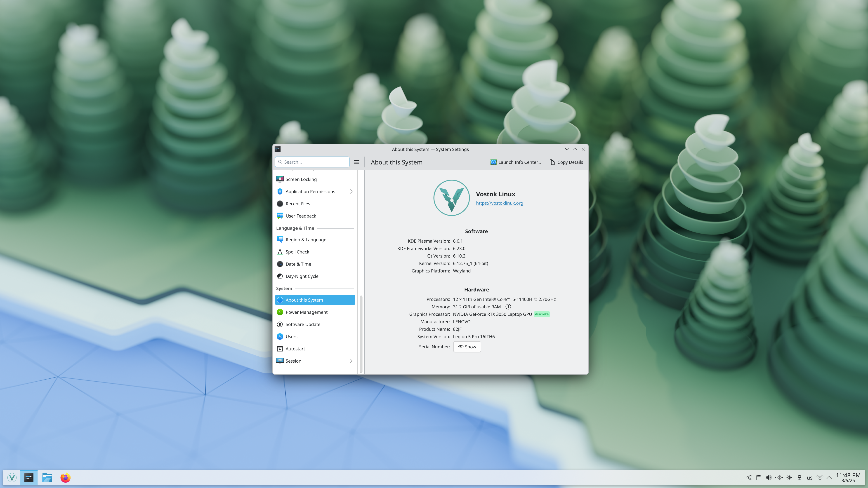The image size is (868, 488).
Task: Copy system details to clipboard
Action: pos(566,162)
